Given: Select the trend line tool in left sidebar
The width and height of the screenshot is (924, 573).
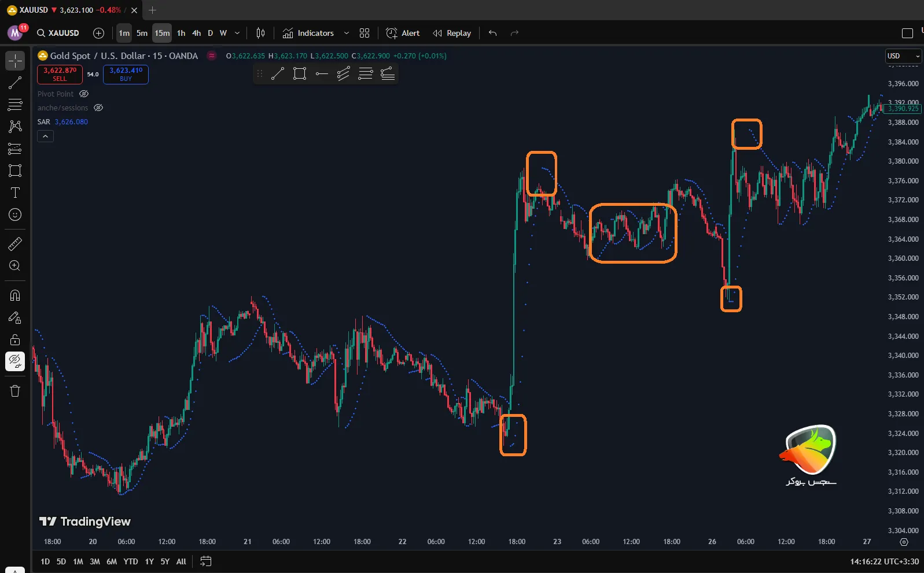Looking at the screenshot, I should pos(15,83).
